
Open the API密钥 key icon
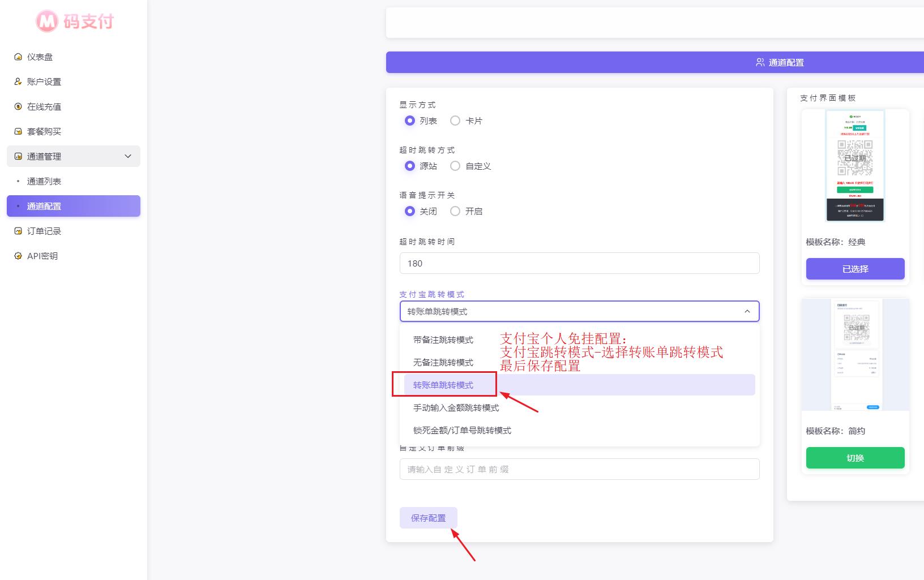(x=18, y=256)
